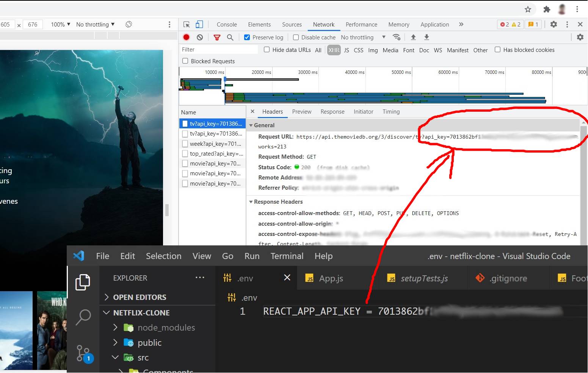Image resolution: width=588 pixels, height=373 pixels.
Task: Bookmark this page star icon
Action: pyautogui.click(x=528, y=9)
